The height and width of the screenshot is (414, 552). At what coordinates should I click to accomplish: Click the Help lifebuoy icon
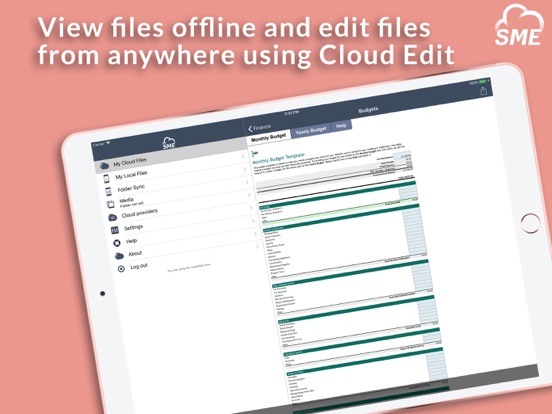coord(117,243)
